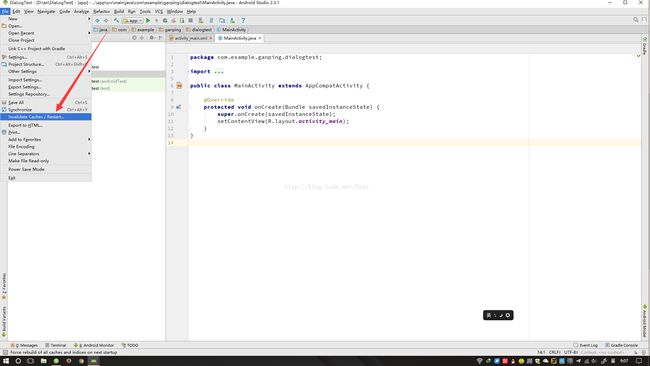Click the MainActivity breadcrumb item
The width and height of the screenshot is (650, 366).
click(231, 30)
